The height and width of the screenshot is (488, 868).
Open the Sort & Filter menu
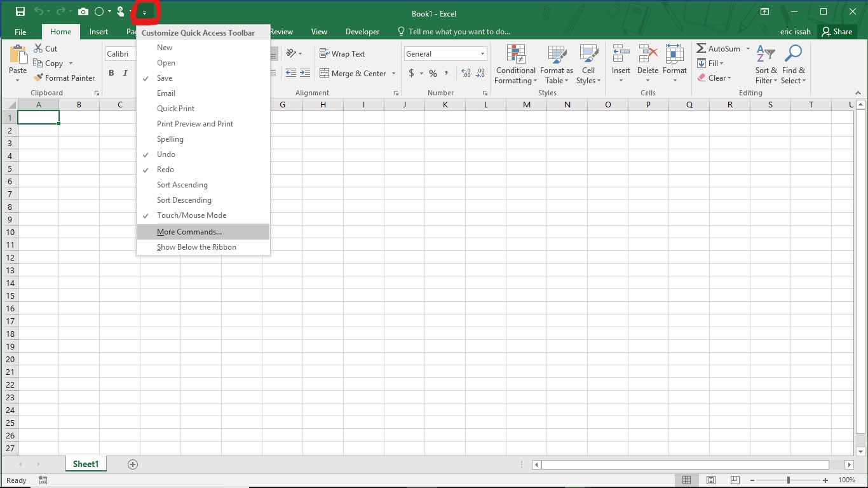766,64
